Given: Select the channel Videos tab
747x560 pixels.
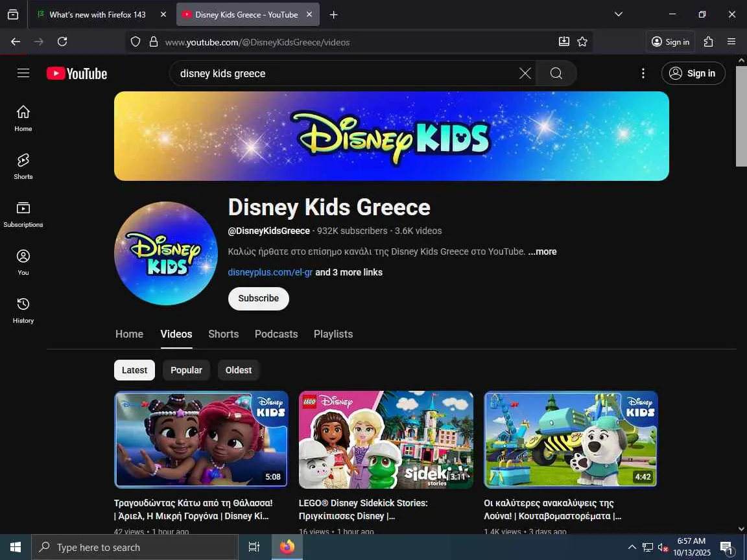Looking at the screenshot, I should point(176,334).
